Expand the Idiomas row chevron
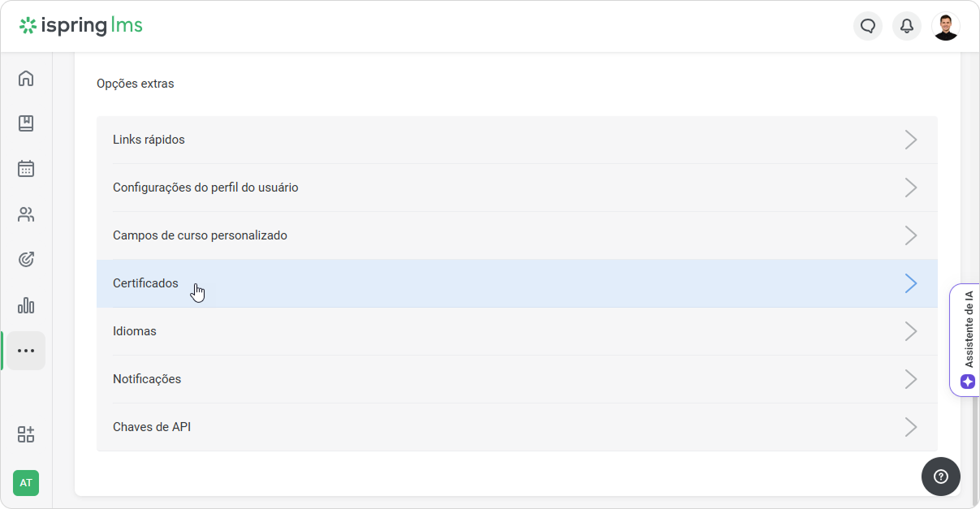 coord(911,331)
